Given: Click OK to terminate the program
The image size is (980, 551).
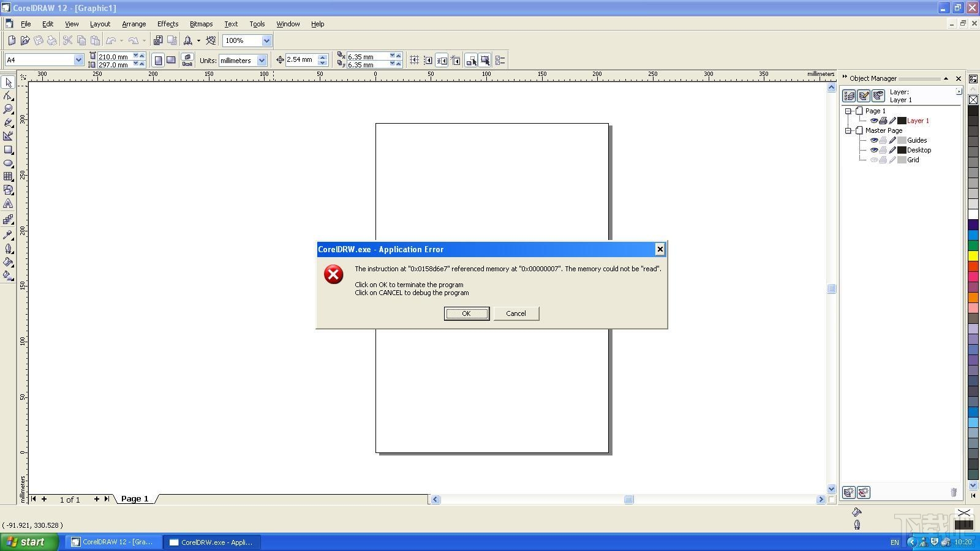Looking at the screenshot, I should coord(467,313).
